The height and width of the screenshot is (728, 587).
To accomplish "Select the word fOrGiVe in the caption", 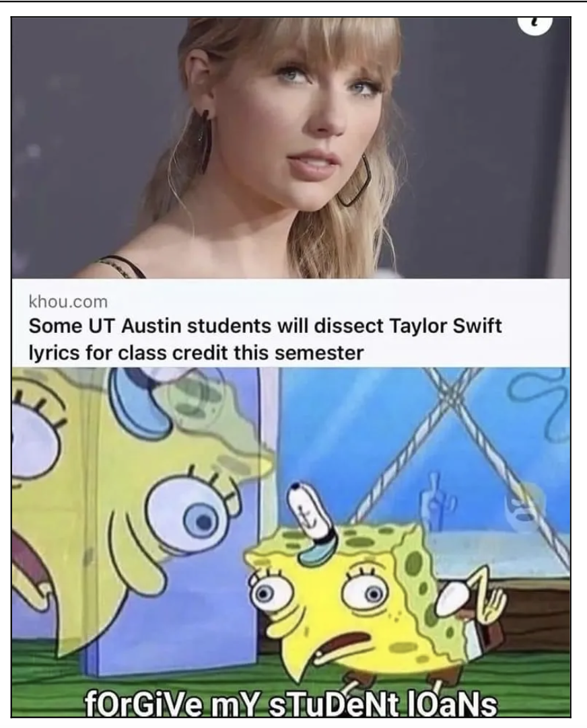I will point(141,704).
